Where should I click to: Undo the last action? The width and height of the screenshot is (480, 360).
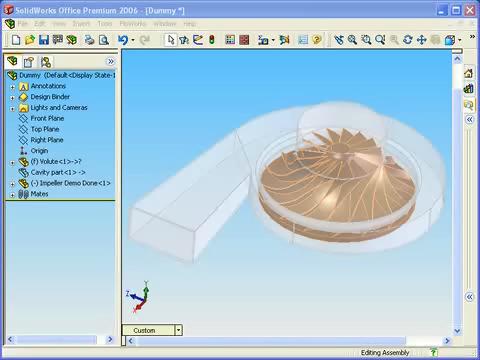[123, 40]
